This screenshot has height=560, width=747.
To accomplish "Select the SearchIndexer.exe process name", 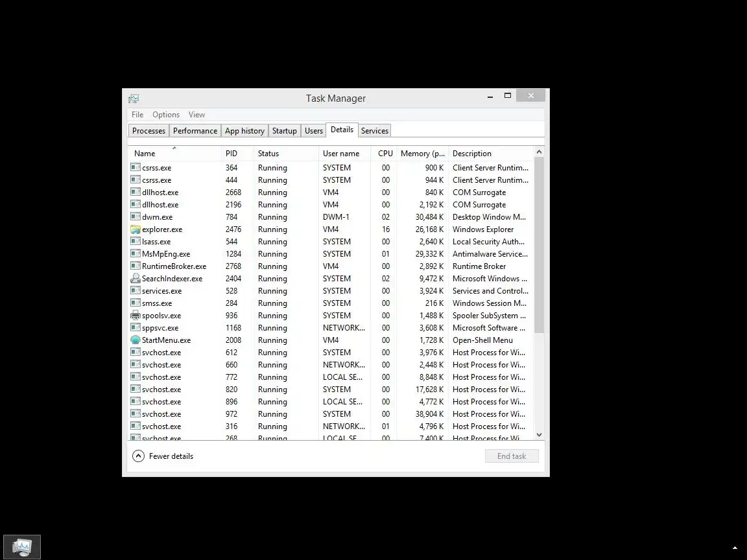I will click(x=172, y=279).
